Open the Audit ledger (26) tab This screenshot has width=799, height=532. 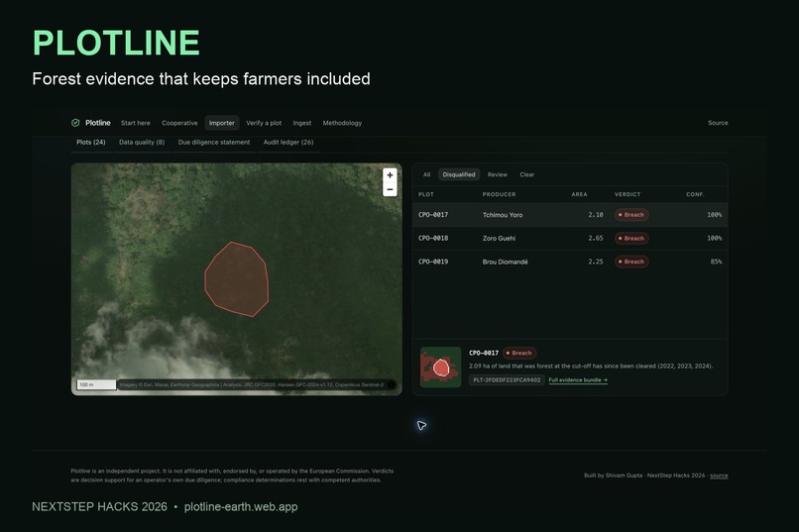(288, 143)
